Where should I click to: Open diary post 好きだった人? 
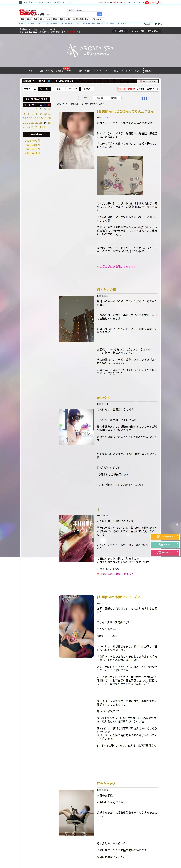[x=106, y=784]
